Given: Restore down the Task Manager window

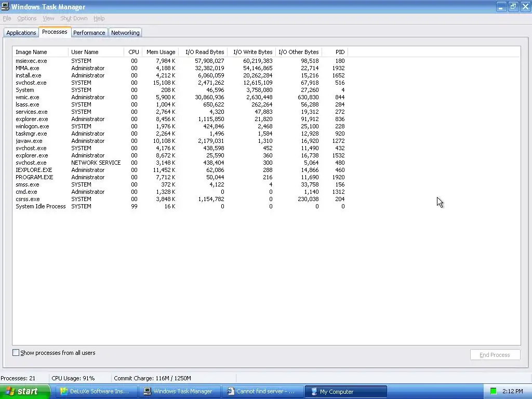Looking at the screenshot, I should 513,6.
